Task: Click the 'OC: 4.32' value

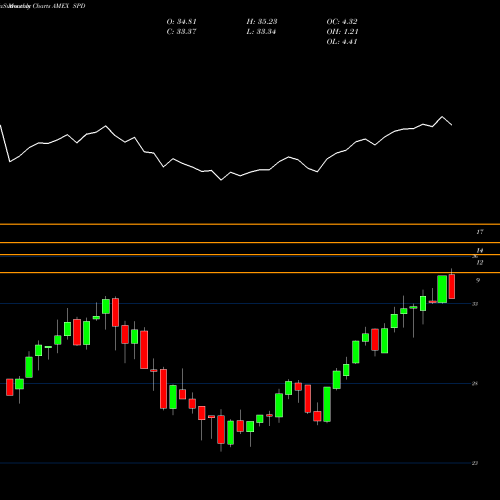Action: [342, 22]
